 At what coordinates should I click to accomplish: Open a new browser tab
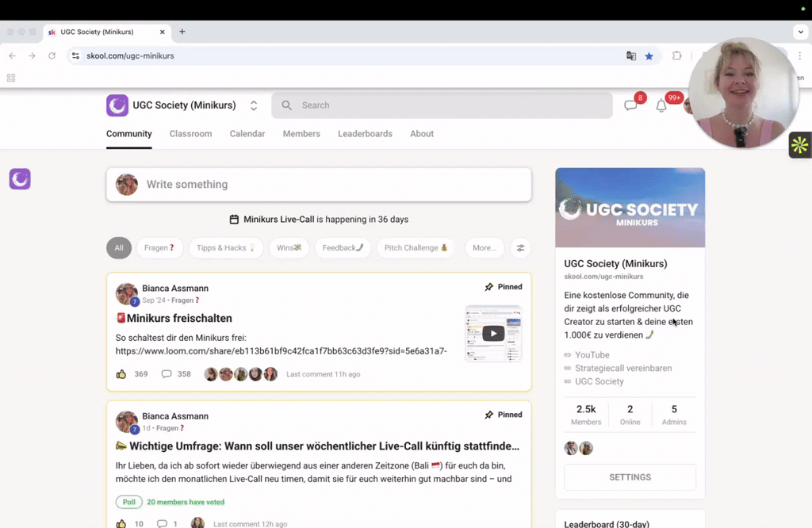(x=182, y=32)
